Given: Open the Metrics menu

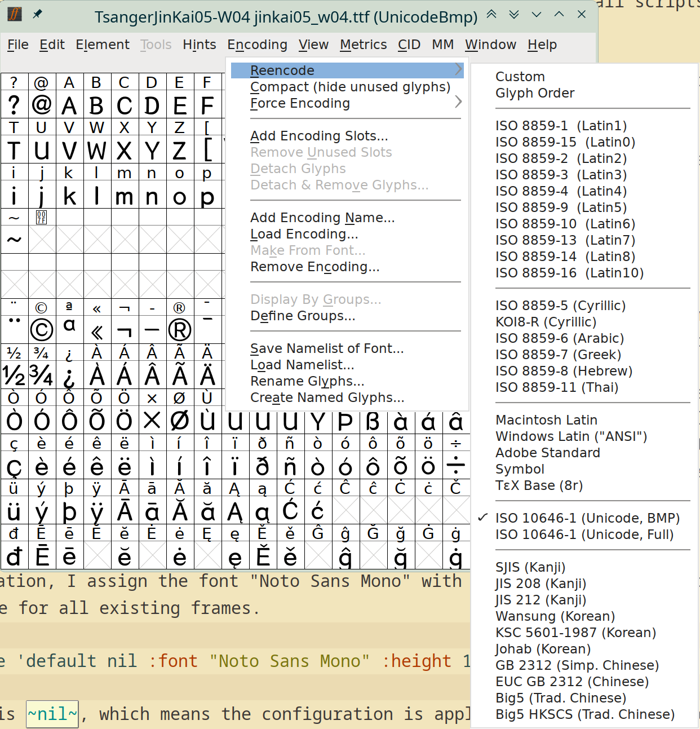Looking at the screenshot, I should [x=363, y=45].
